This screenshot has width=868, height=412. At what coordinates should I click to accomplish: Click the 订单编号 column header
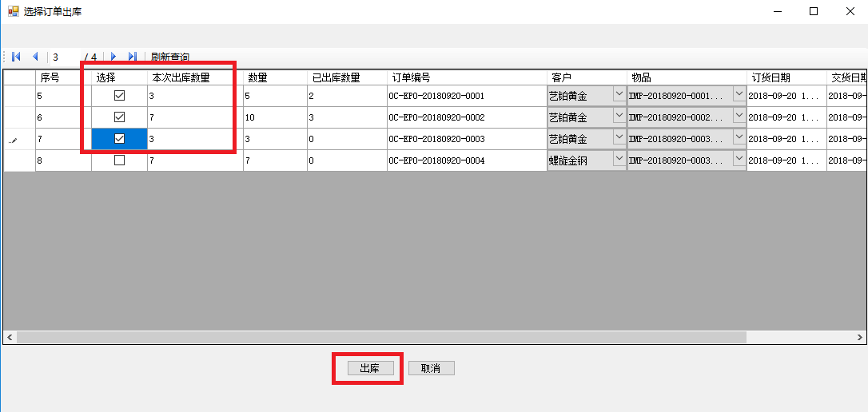pyautogui.click(x=467, y=77)
